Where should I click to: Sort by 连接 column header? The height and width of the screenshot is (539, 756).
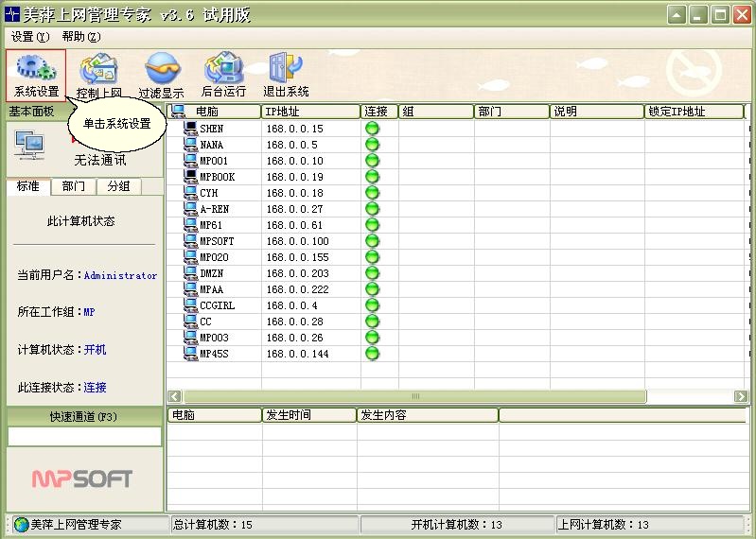379,112
